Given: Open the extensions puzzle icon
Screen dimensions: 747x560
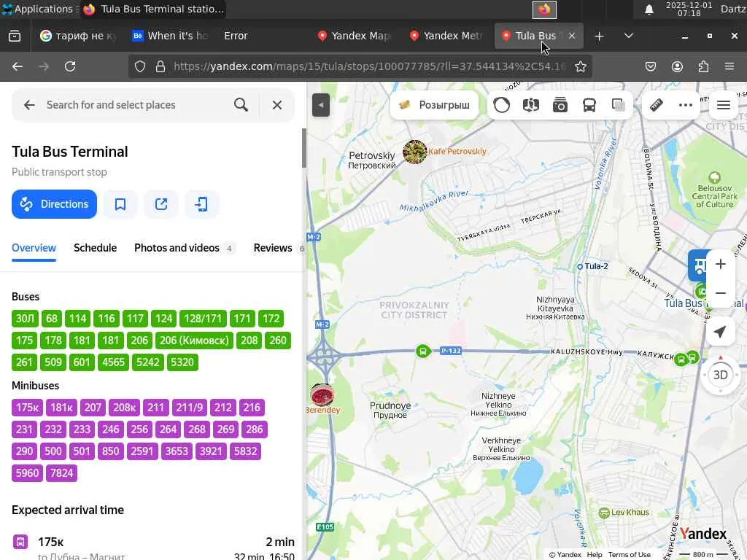Looking at the screenshot, I should tap(703, 66).
